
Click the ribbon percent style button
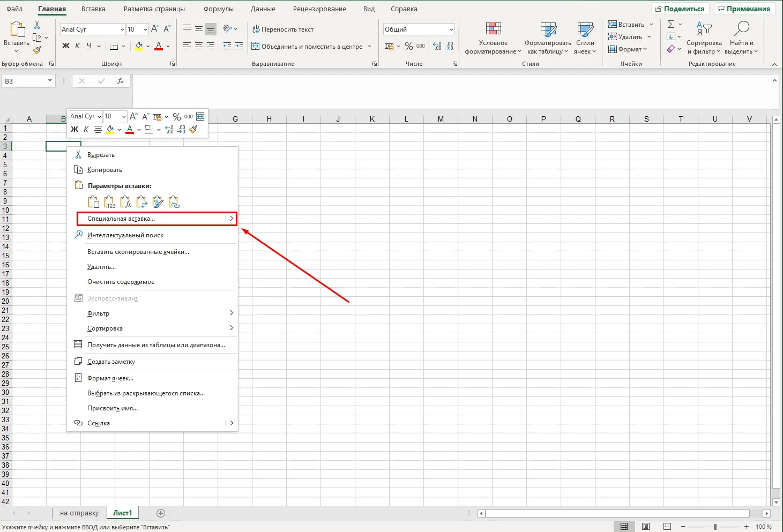(409, 47)
